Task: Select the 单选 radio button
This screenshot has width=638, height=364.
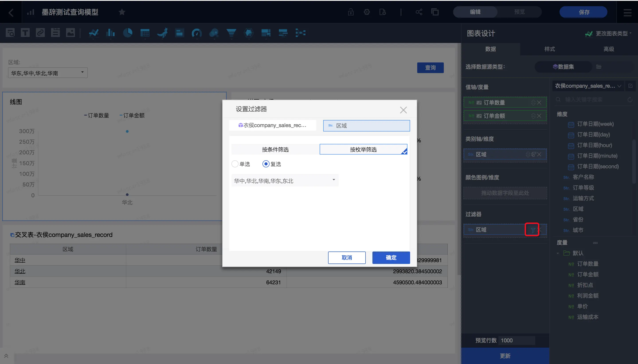Action: 235,164
